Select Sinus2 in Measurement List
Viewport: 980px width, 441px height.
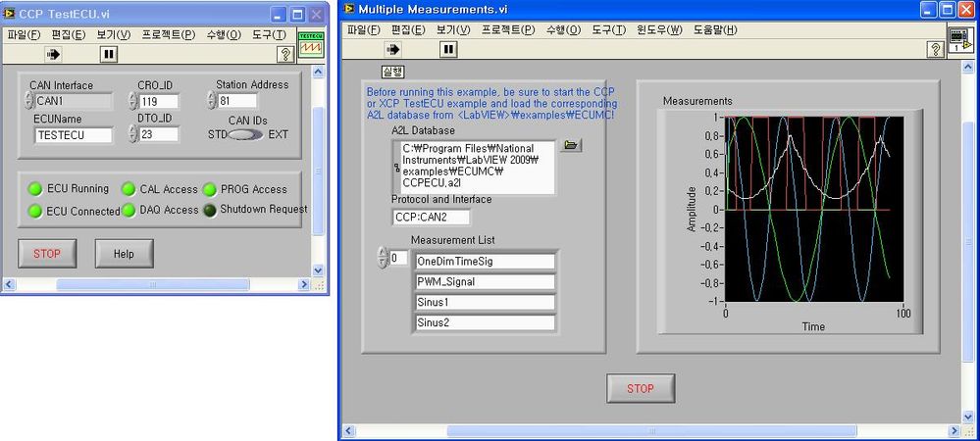(x=485, y=323)
